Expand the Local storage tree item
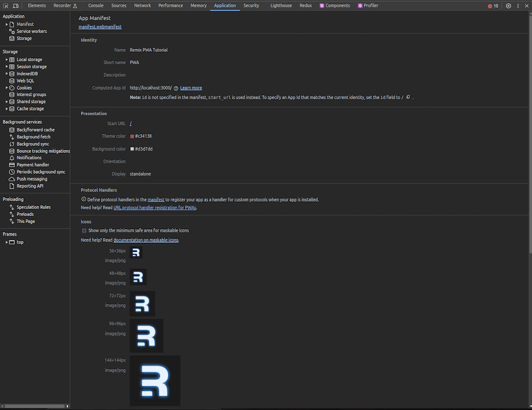This screenshot has height=410, width=532. (x=7, y=60)
